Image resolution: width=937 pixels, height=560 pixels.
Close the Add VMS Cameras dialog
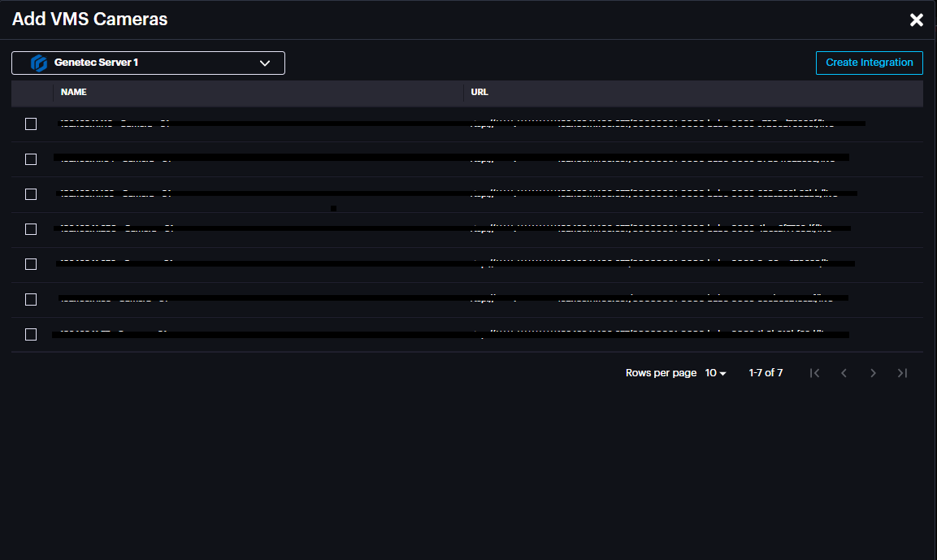916,20
